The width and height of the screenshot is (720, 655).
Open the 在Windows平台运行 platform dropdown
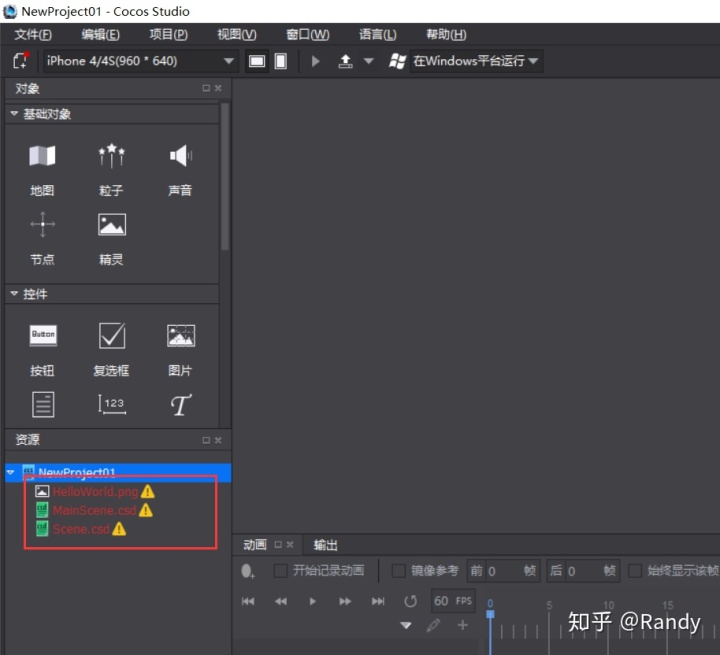[x=475, y=61]
